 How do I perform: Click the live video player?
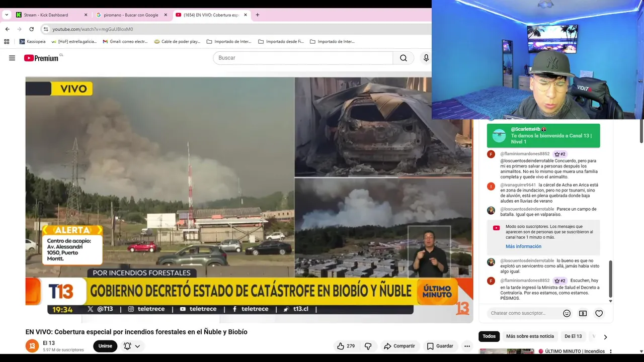click(249, 200)
